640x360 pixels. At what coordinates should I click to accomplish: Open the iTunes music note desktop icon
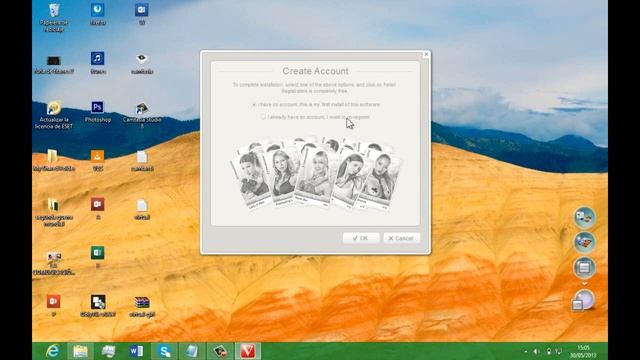tap(98, 63)
